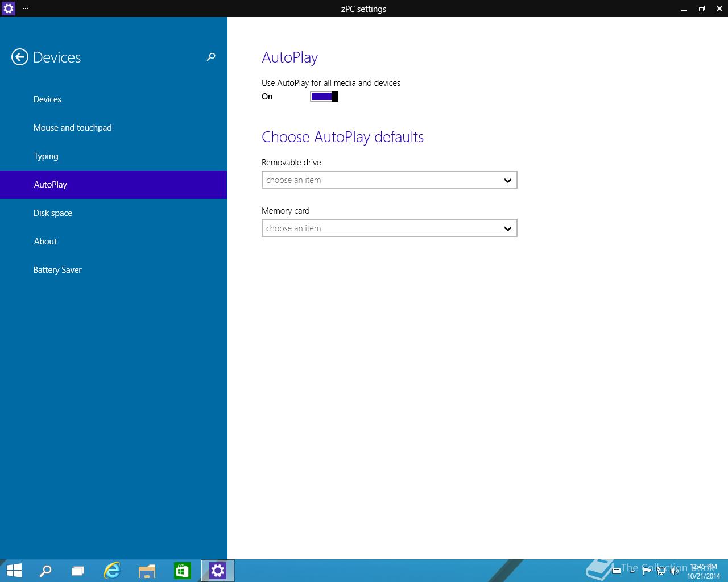Screen dimensions: 728x582
Task: Close the zPC settings window
Action: pyautogui.click(x=719, y=9)
